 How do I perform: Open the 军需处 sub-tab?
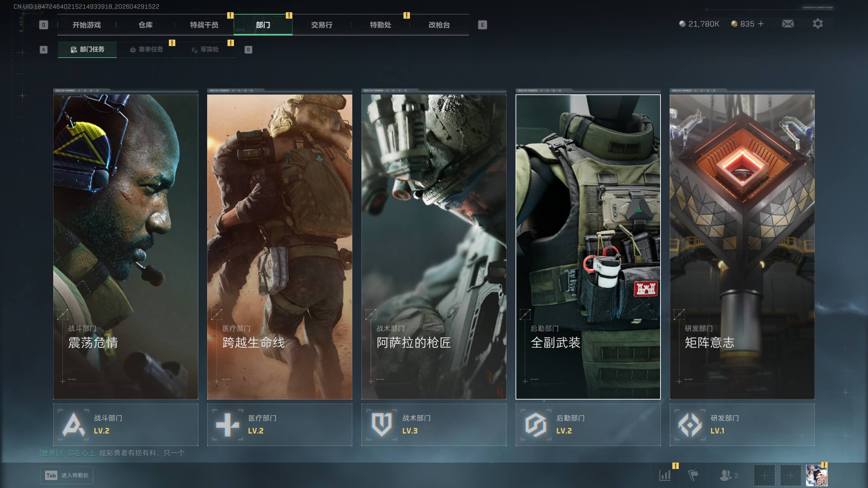pyautogui.click(x=205, y=49)
